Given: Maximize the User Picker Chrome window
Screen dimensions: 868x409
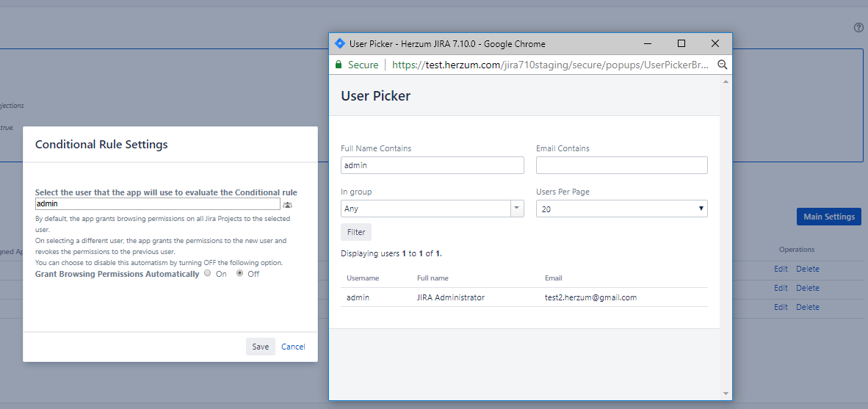Looking at the screenshot, I should point(681,44).
